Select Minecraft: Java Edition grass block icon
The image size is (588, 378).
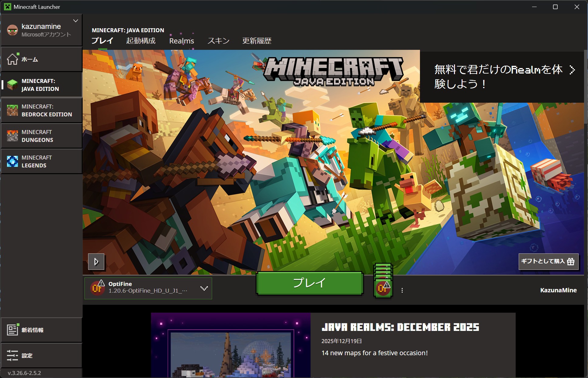click(12, 85)
